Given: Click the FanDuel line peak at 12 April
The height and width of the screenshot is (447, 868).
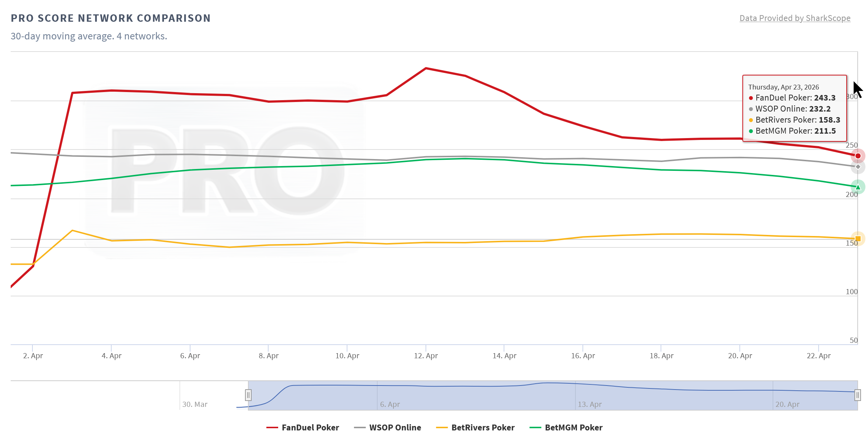Looking at the screenshot, I should point(426,68).
